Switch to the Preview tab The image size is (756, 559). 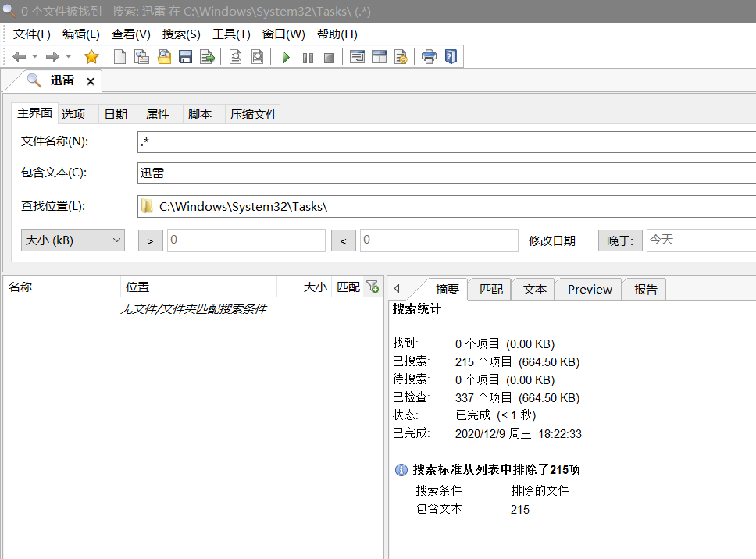(x=587, y=289)
